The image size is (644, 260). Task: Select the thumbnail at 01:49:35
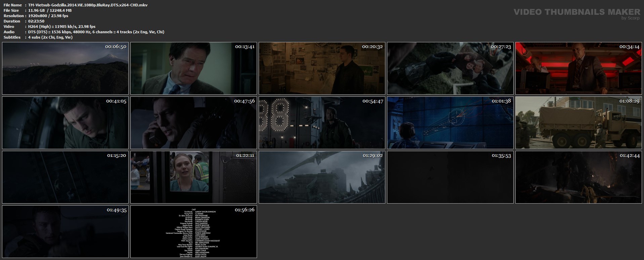tap(65, 231)
